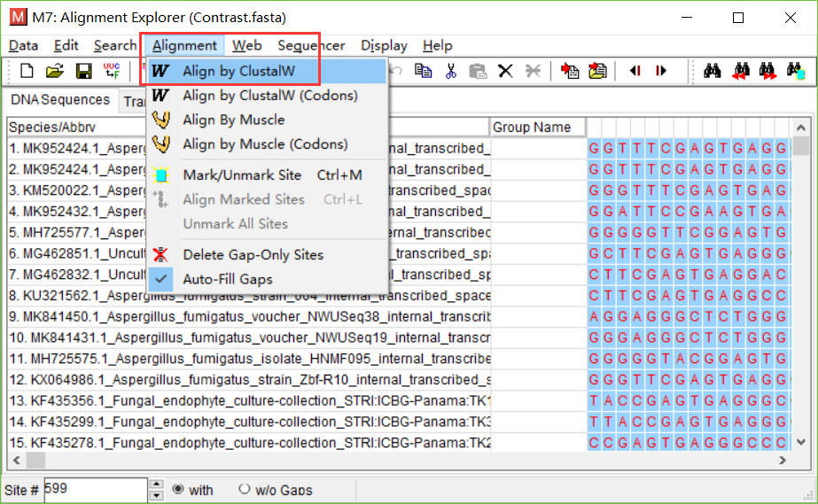
Task: Choose Align By Muscle
Action: pyautogui.click(x=267, y=120)
